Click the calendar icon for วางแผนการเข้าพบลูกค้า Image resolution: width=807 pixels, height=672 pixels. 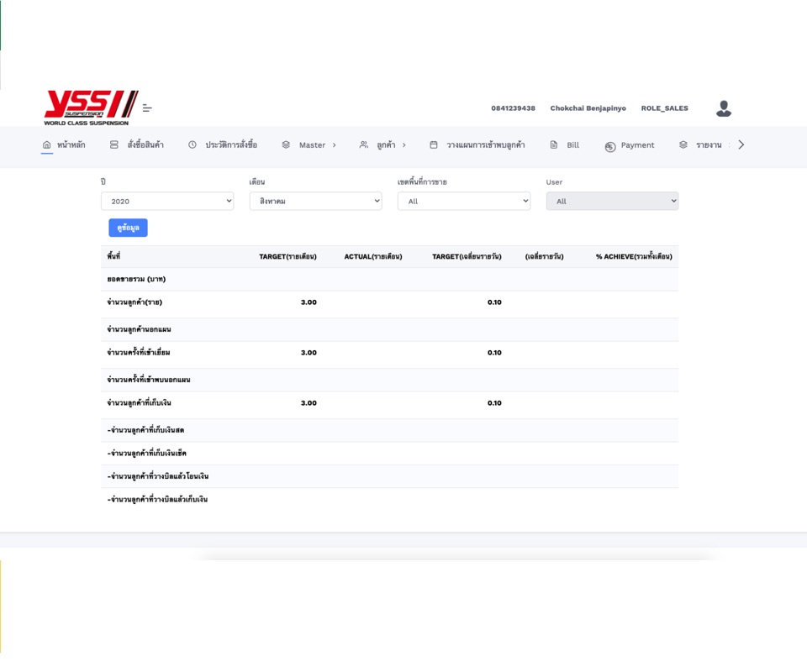[x=434, y=145]
